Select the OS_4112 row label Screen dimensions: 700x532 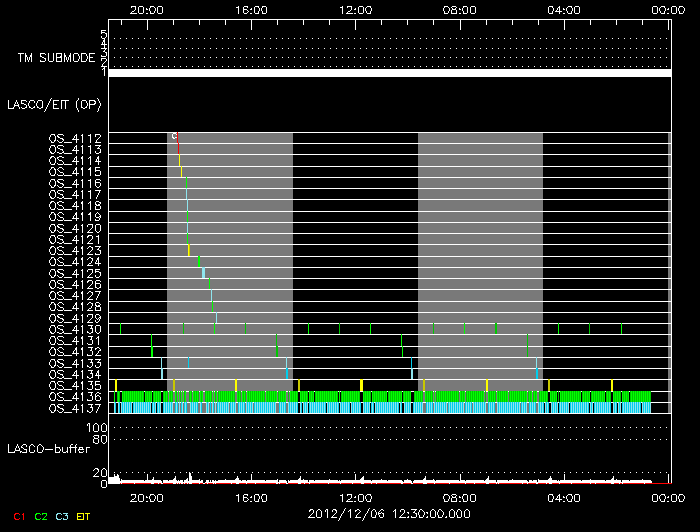(x=75, y=138)
